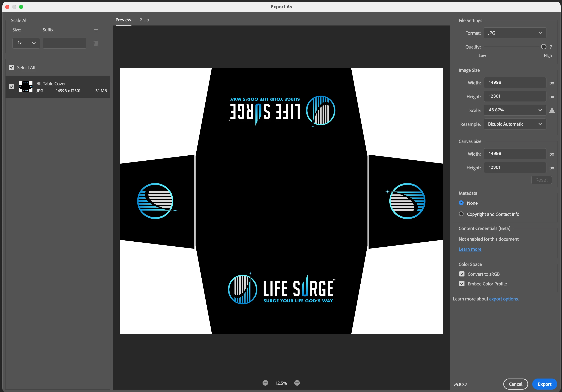The width and height of the screenshot is (562, 392).
Task: Disable Convert to sRGB checkbox
Action: (462, 274)
